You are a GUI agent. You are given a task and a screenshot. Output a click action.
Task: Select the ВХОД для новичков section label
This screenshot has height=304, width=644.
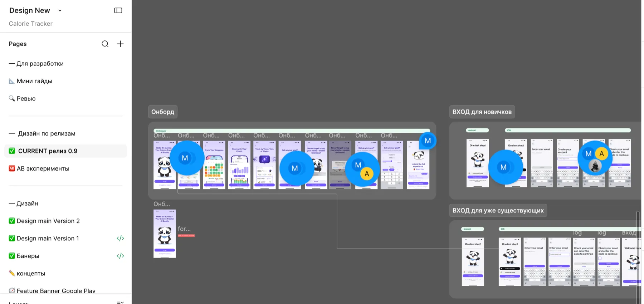[x=482, y=112]
